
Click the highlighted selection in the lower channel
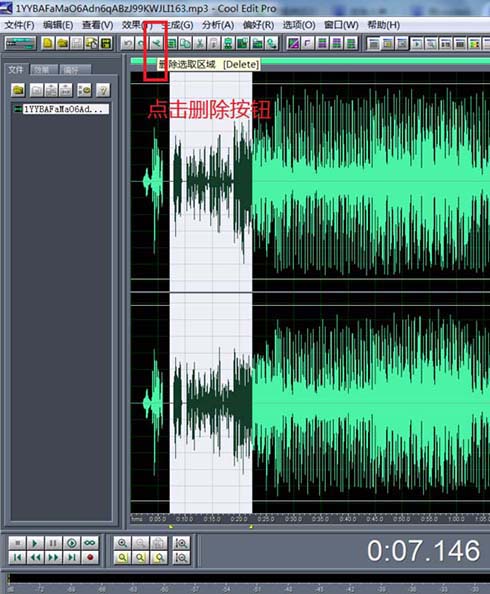point(211,403)
